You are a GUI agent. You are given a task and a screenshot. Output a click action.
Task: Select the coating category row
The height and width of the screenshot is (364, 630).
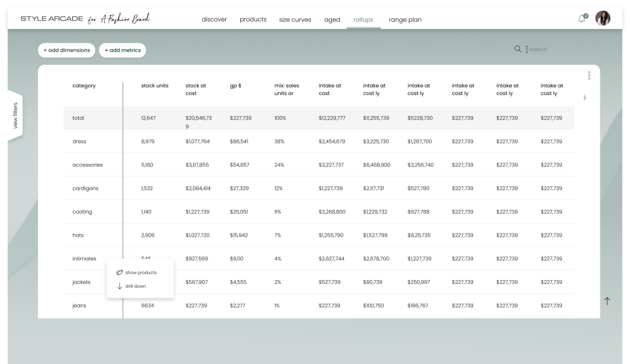[82, 212]
